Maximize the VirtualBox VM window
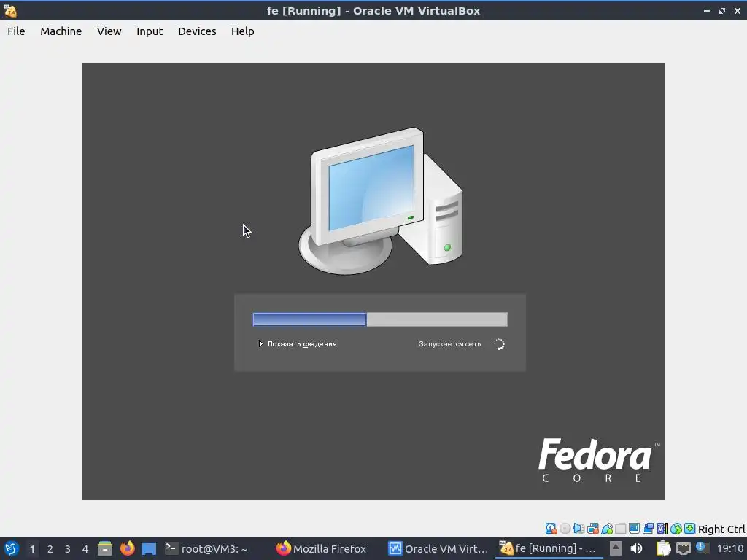747x560 pixels. (x=722, y=11)
